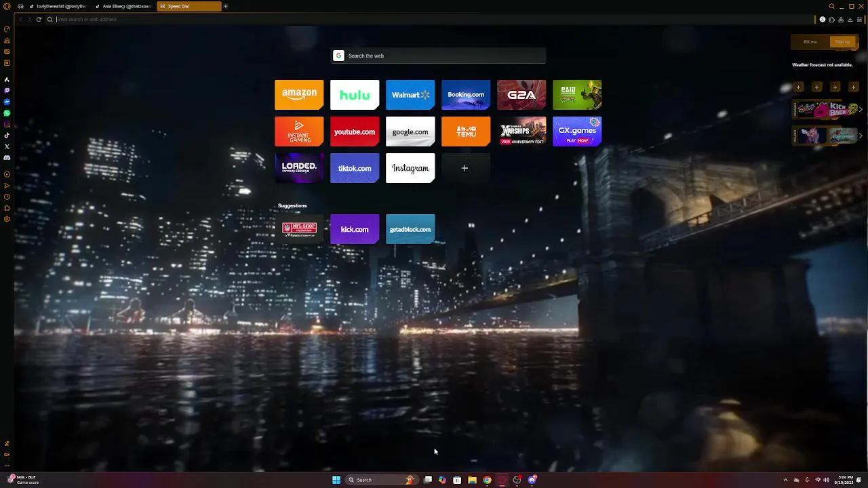Open the World of Warships tile
The image size is (868, 488).
pos(521,131)
